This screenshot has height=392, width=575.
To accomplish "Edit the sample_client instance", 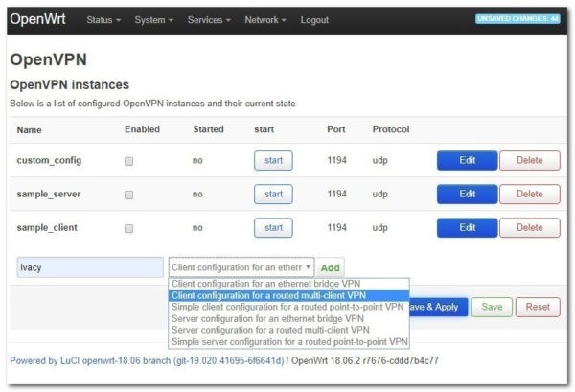I will coord(468,228).
